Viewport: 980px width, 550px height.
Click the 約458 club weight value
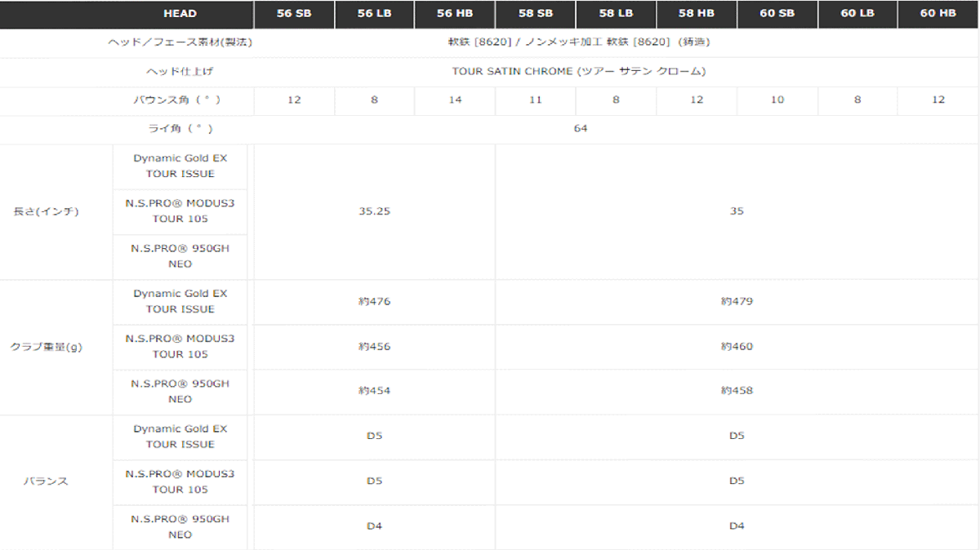(737, 391)
